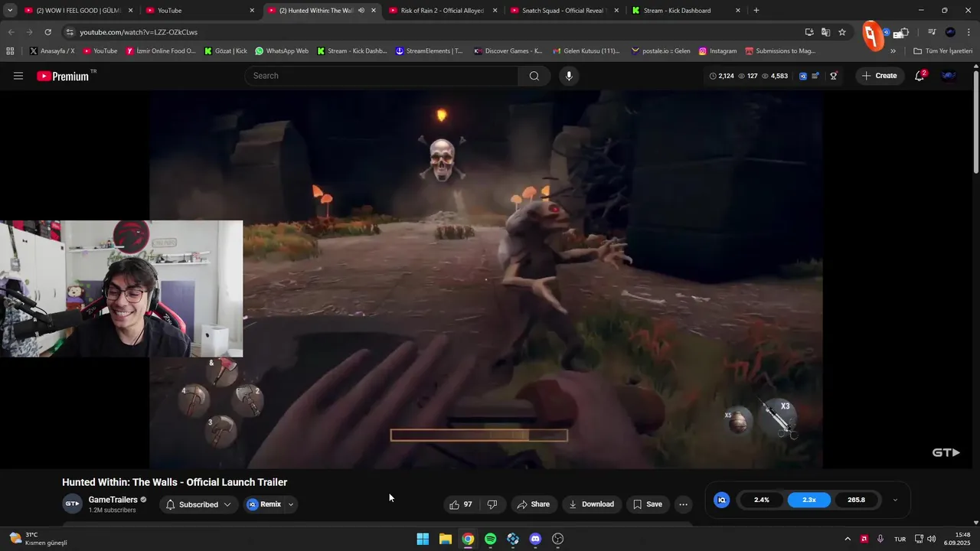Open a new browser tab
This screenshot has width=980, height=551.
click(756, 11)
